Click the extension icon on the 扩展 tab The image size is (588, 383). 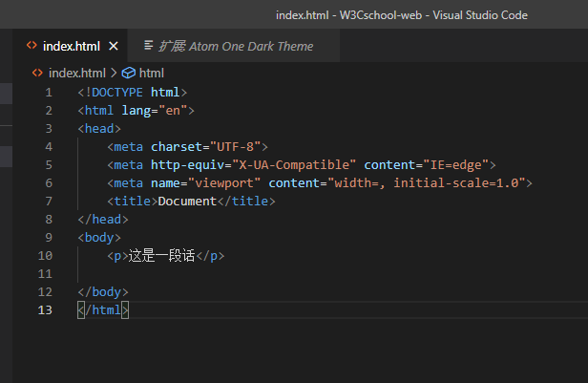click(x=149, y=46)
